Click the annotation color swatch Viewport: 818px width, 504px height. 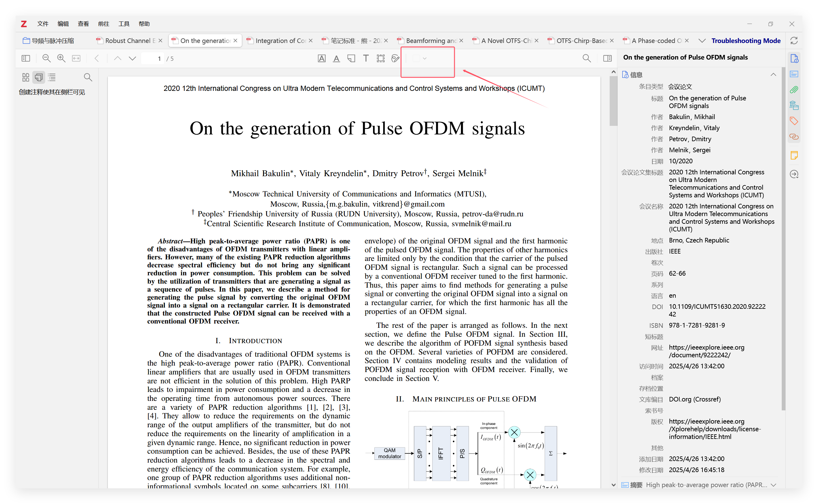416,59
